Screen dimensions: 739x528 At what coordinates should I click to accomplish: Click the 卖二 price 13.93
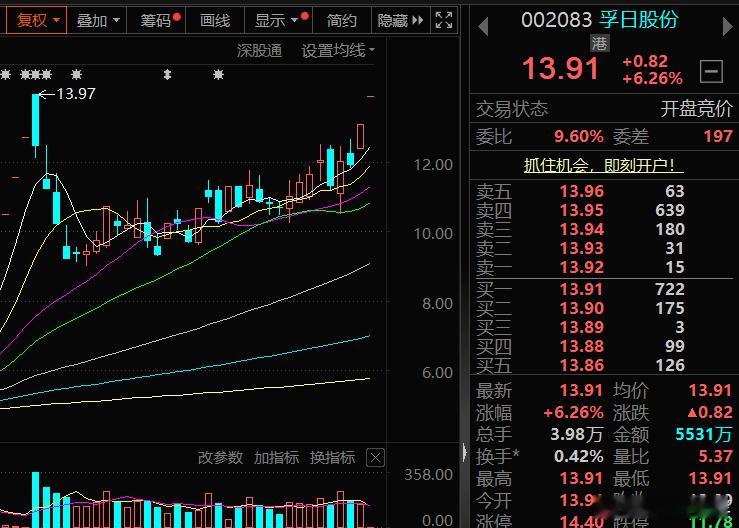[582, 248]
